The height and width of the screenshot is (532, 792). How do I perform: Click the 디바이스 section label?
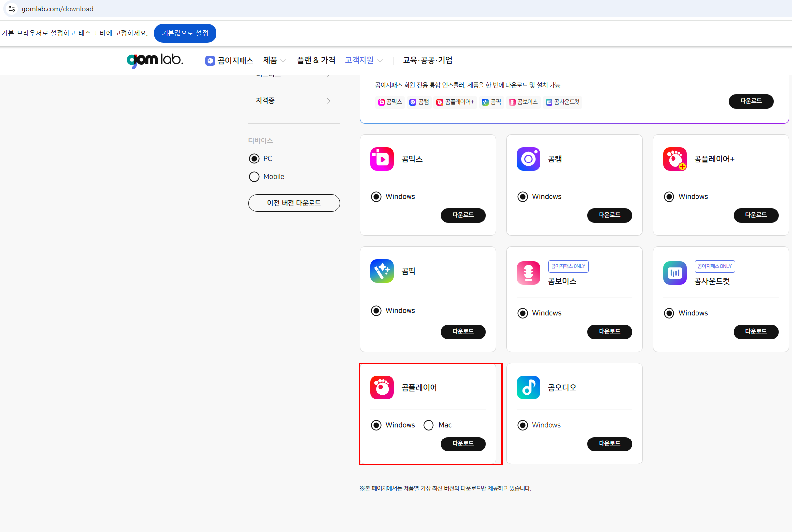(261, 141)
